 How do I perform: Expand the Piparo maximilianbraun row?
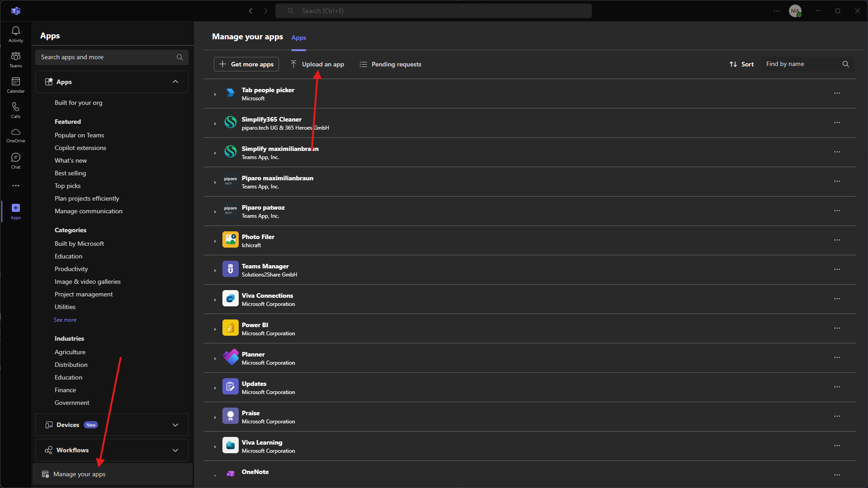click(215, 183)
